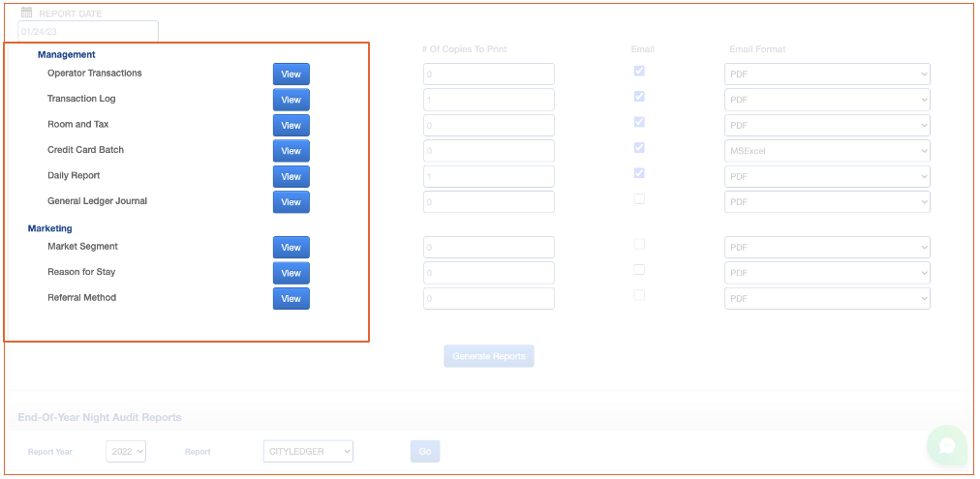The height and width of the screenshot is (479, 980).
Task: View the Operator Transactions report
Action: 291,75
